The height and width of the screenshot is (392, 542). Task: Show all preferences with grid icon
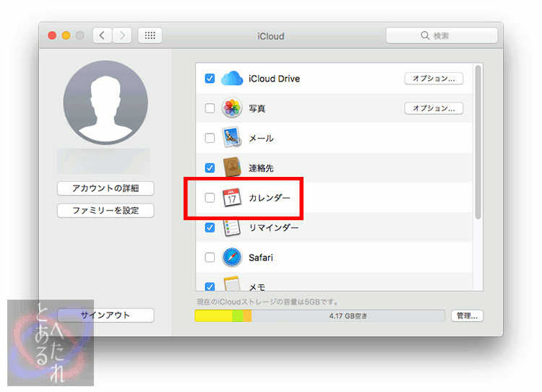(x=150, y=35)
